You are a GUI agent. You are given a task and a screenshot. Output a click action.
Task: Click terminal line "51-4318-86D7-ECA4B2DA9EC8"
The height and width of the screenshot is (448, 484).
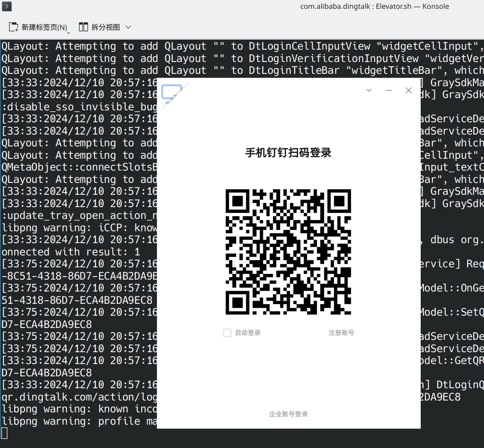pyautogui.click(x=77, y=300)
